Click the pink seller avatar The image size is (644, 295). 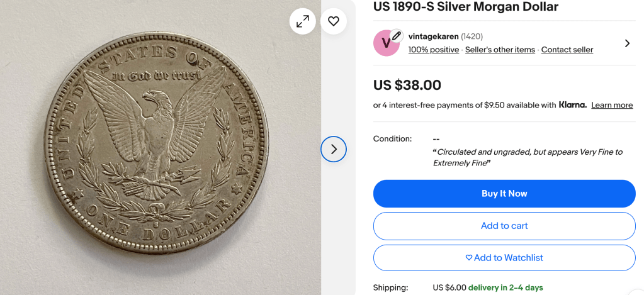pyautogui.click(x=385, y=44)
